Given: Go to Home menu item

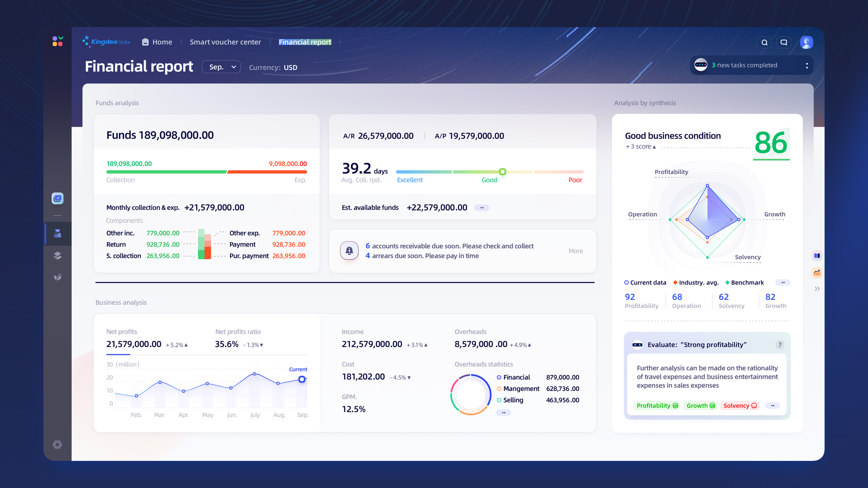Looking at the screenshot, I should click(x=157, y=42).
